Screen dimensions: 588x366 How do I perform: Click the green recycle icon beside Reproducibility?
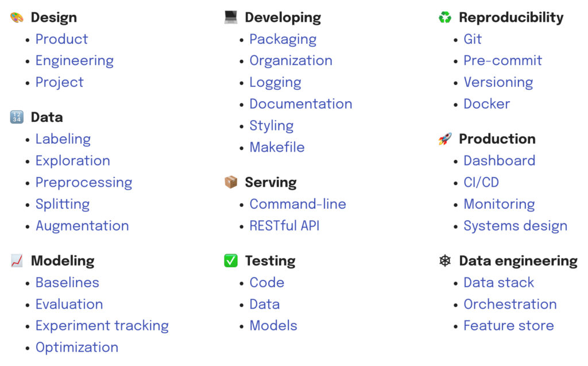point(445,17)
